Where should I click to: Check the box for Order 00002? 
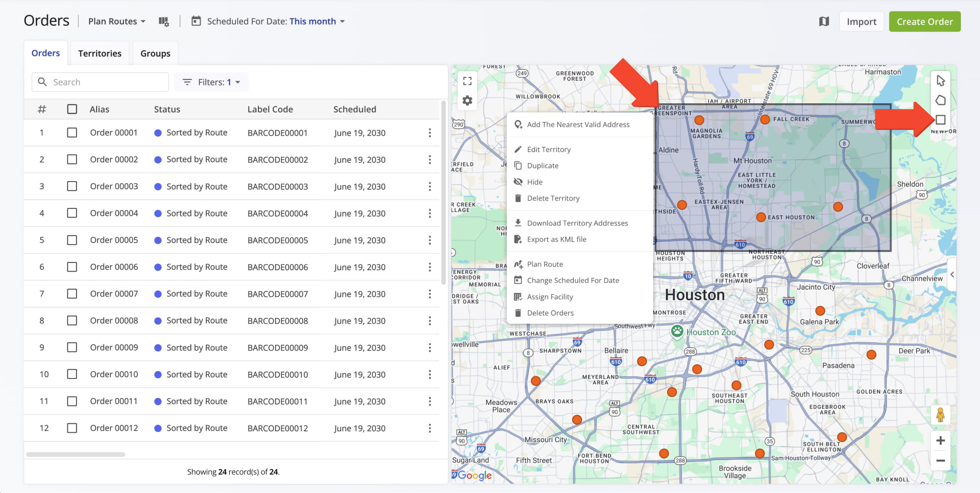coord(72,159)
